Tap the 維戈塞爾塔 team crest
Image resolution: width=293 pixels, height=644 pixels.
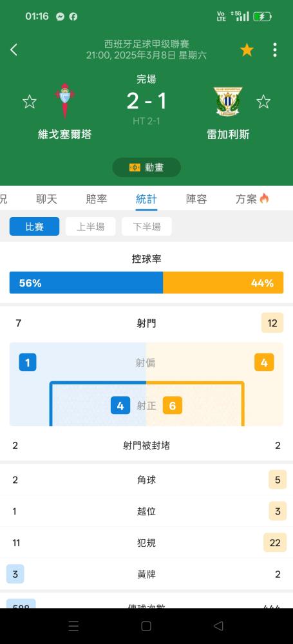pos(64,100)
